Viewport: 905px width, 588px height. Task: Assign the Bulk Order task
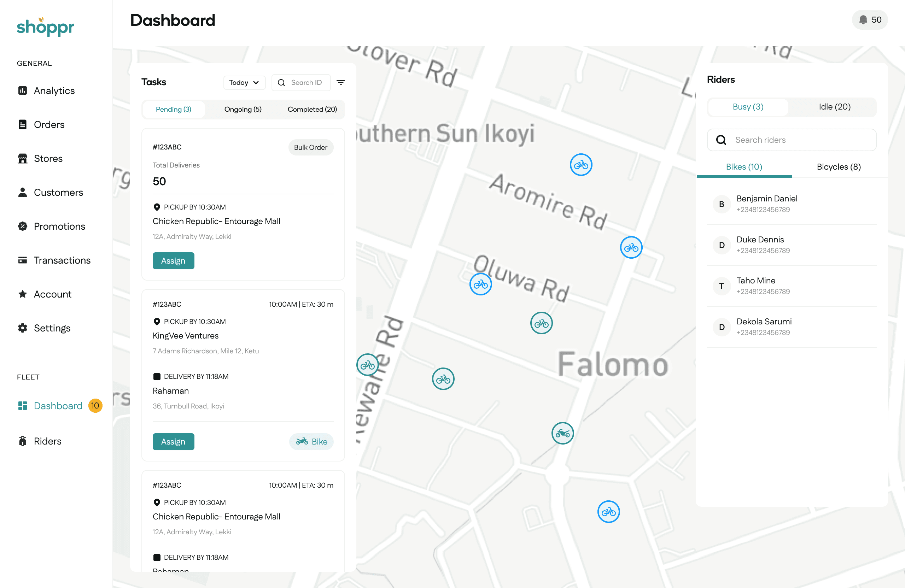(173, 261)
